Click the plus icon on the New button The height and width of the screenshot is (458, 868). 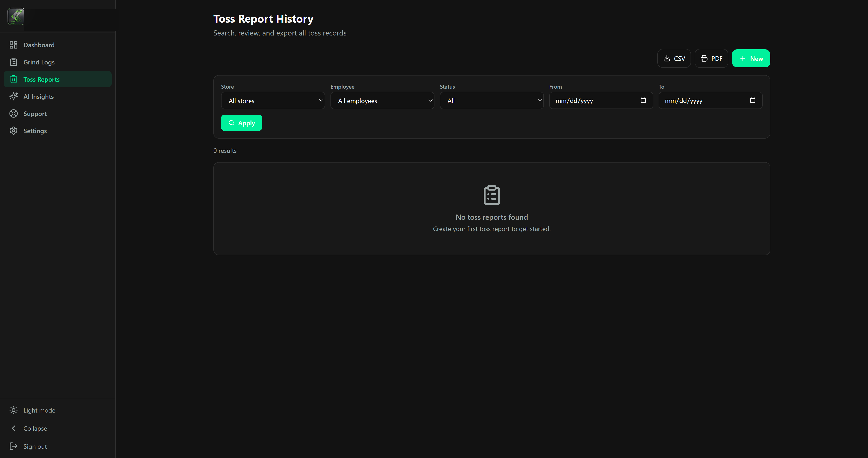pos(743,58)
